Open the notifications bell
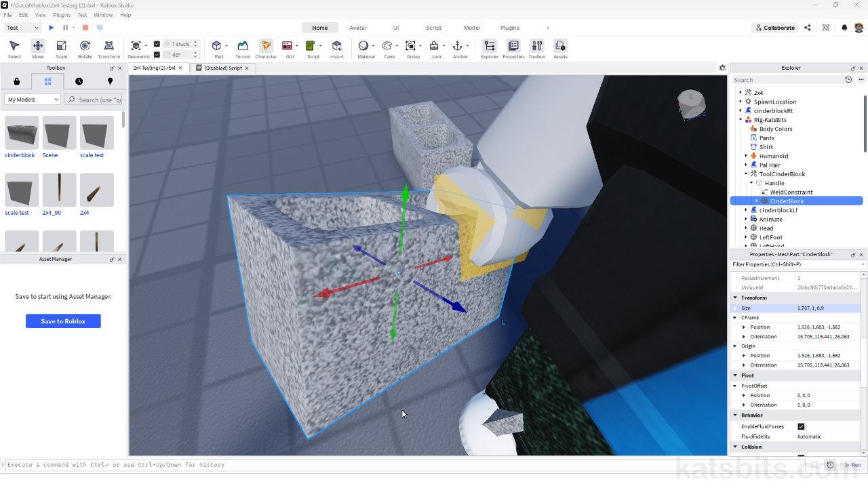The height and width of the screenshot is (488, 868). [x=844, y=28]
